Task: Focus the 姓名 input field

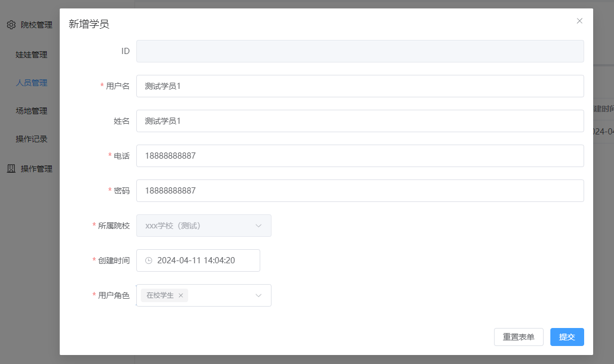Action: point(360,121)
